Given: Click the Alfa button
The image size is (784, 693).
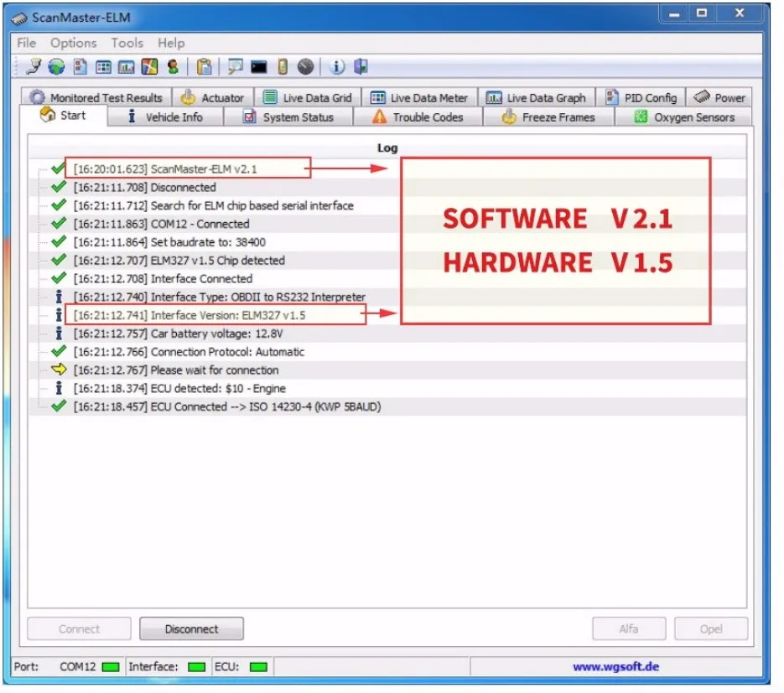Looking at the screenshot, I should pyautogui.click(x=629, y=628).
